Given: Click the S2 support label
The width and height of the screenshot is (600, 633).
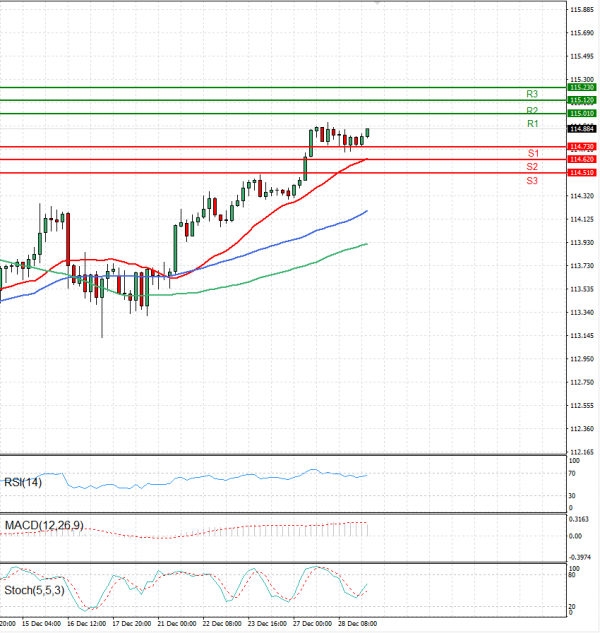Looking at the screenshot, I should coord(533,167).
